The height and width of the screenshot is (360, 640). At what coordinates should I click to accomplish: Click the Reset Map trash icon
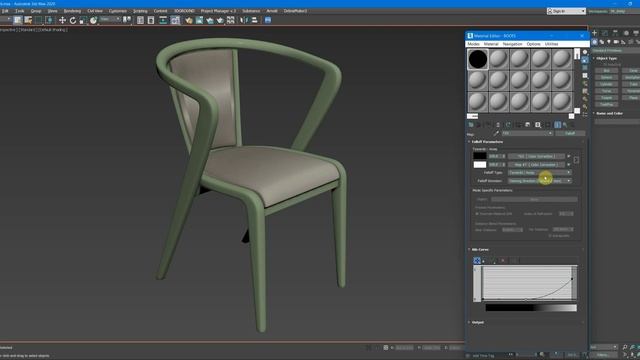coord(498,125)
